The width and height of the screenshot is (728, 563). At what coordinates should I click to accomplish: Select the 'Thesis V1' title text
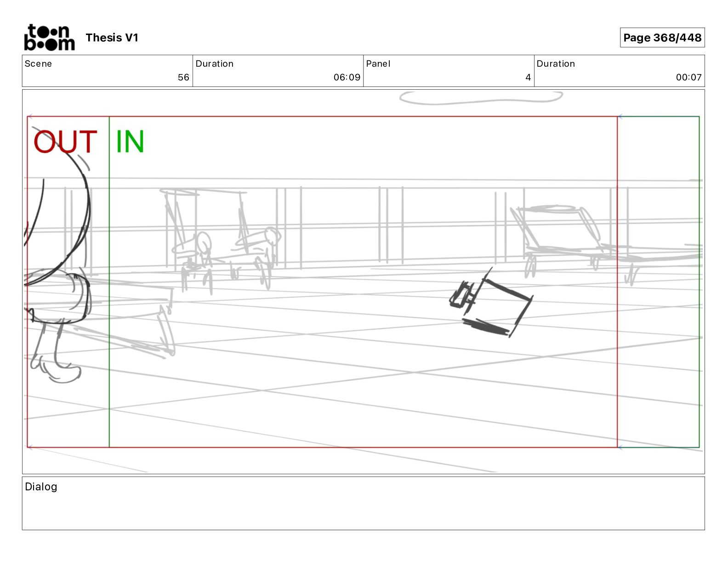112,38
